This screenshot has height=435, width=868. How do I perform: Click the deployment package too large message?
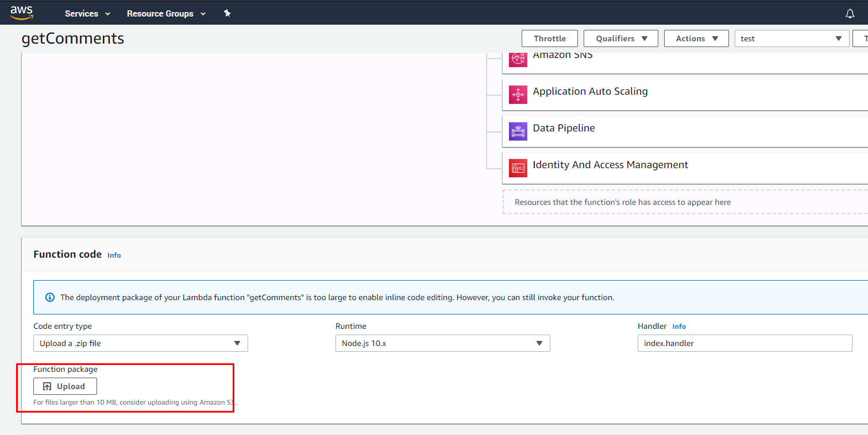[337, 297]
